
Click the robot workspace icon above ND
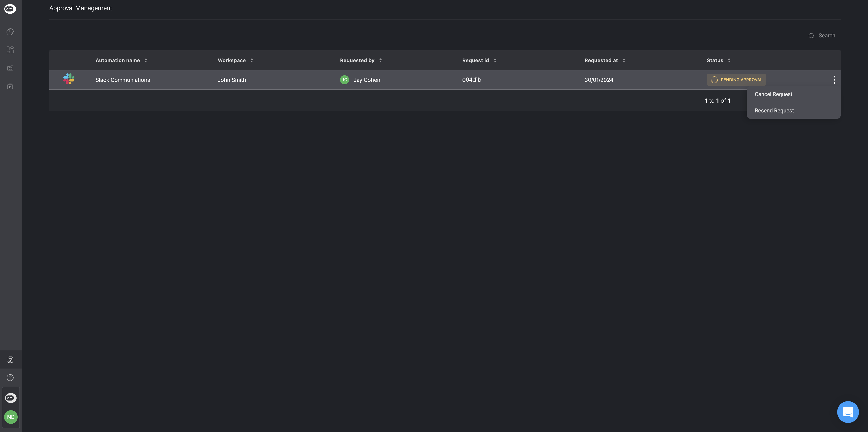[x=11, y=398]
